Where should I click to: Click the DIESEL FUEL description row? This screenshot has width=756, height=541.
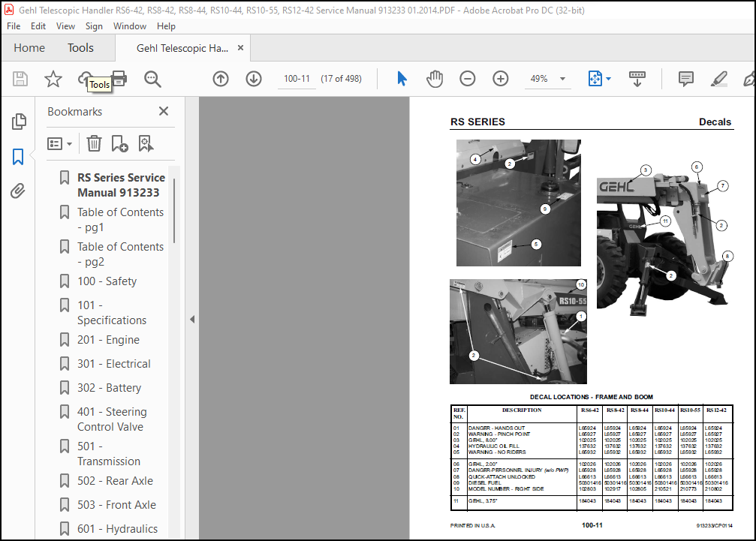484,482
